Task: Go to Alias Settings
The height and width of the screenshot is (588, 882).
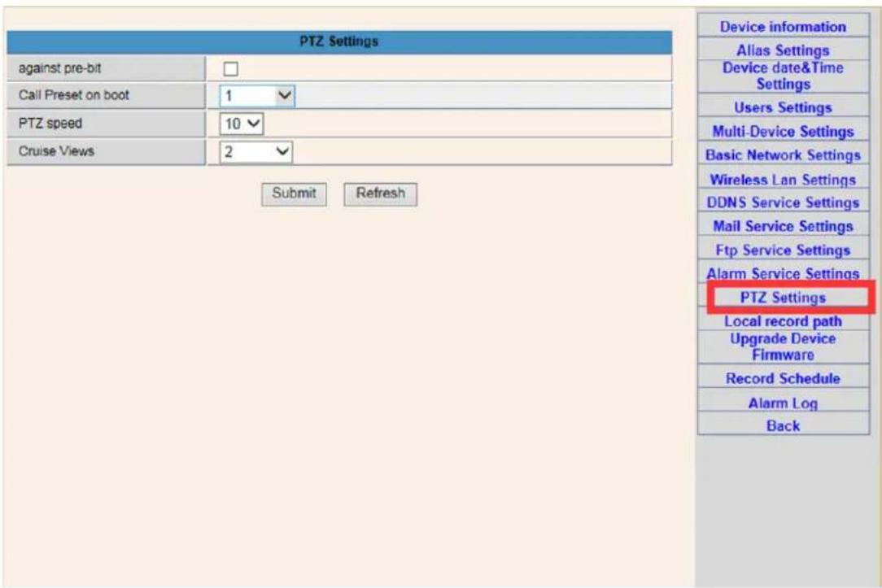Action: click(x=783, y=50)
